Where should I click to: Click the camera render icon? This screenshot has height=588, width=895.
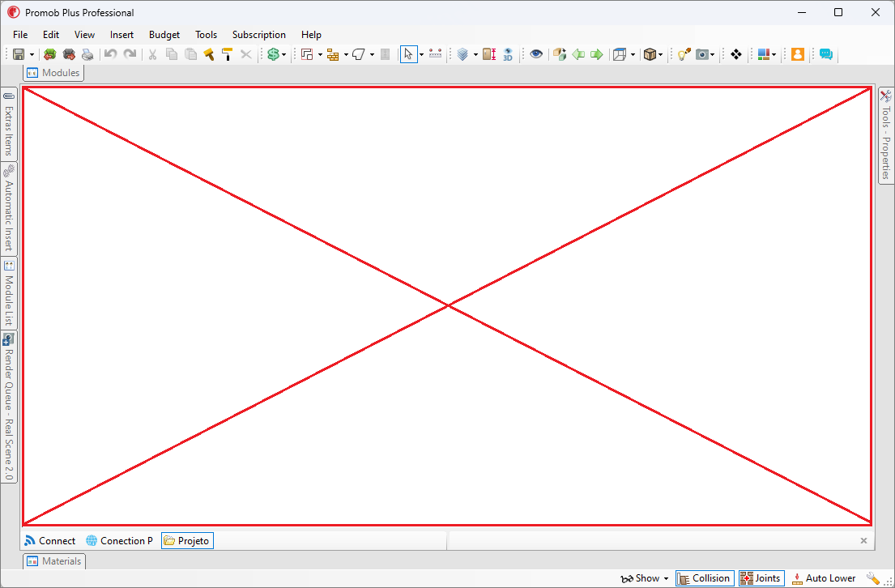pyautogui.click(x=702, y=54)
